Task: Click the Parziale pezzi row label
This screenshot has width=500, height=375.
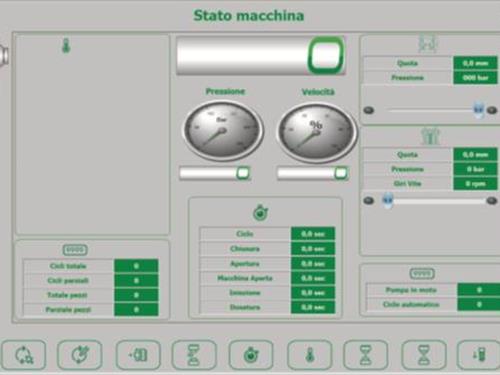Action: point(68,310)
